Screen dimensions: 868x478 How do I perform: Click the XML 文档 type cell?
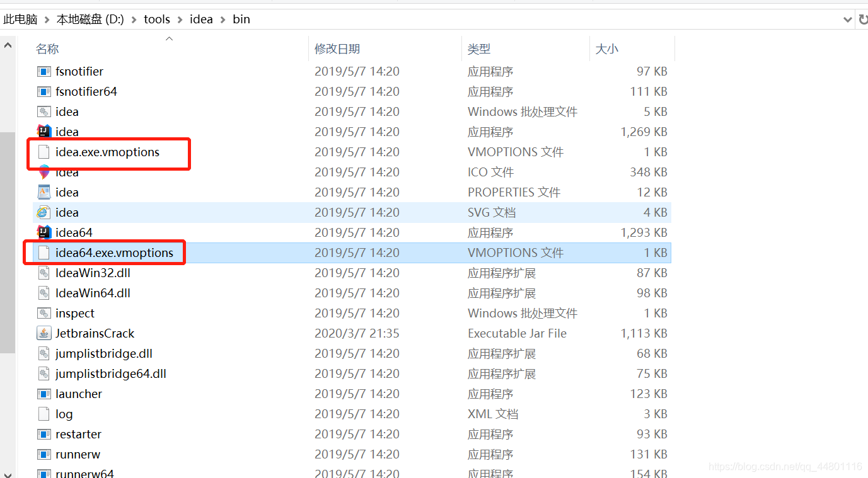[493, 414]
